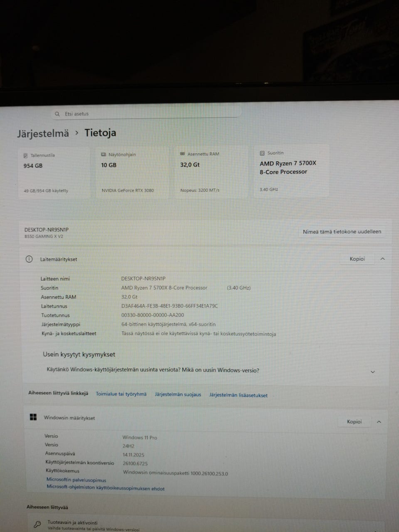The width and height of the screenshot is (399, 532).
Task: Select the DESKTOP-NR9SN1P device name value
Action: 143,278
